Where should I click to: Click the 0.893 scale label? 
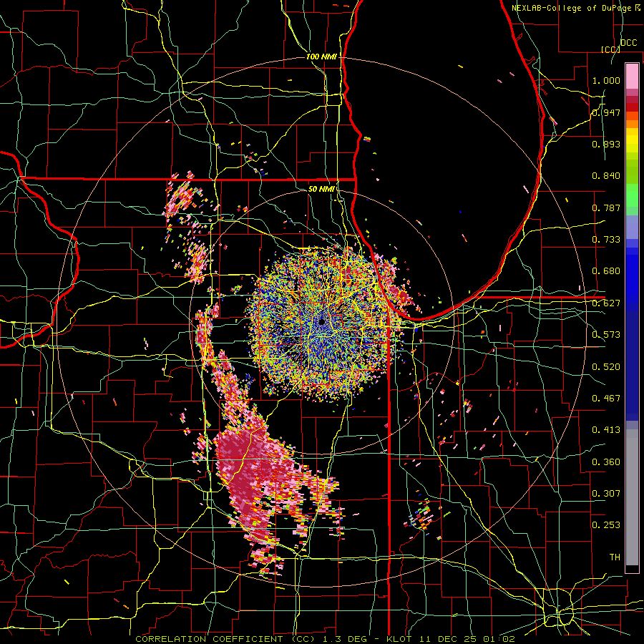click(606, 144)
